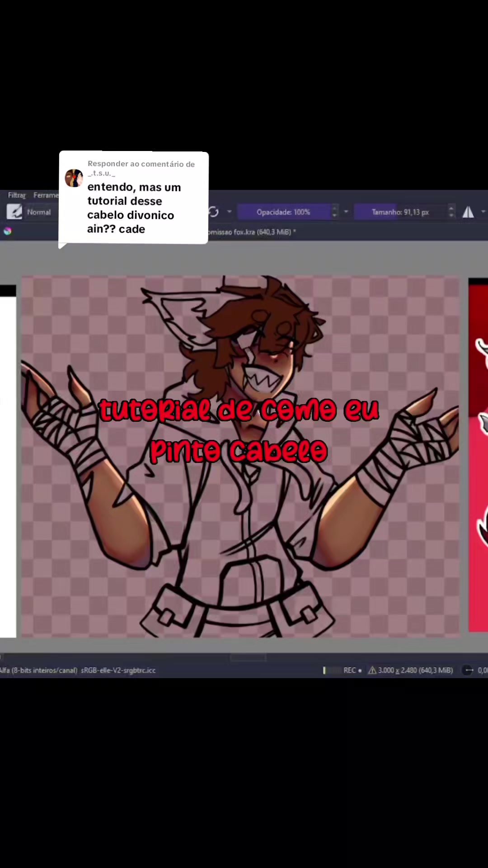This screenshot has height=868, width=488.
Task: Click the REC indicator in status bar
Action: 352,670
